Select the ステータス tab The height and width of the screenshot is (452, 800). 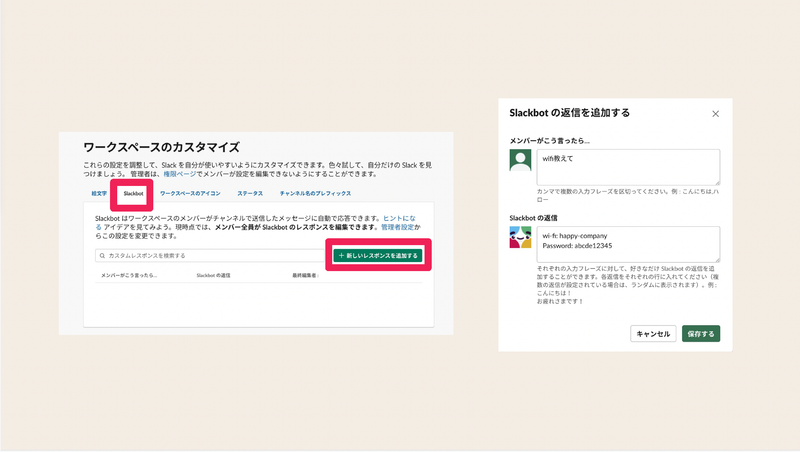coord(250,193)
